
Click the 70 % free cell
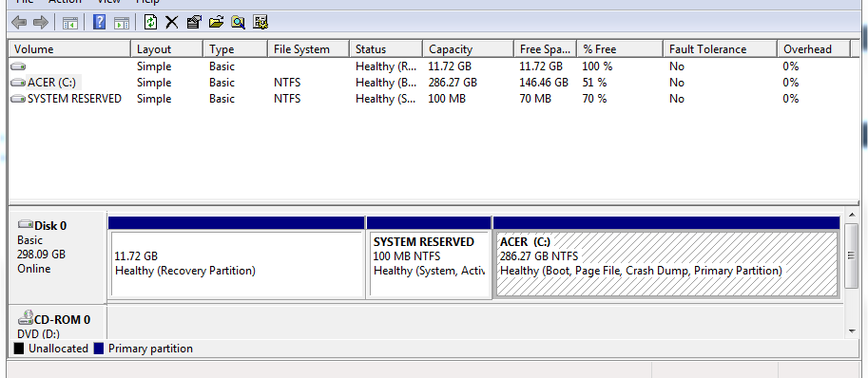(x=594, y=99)
